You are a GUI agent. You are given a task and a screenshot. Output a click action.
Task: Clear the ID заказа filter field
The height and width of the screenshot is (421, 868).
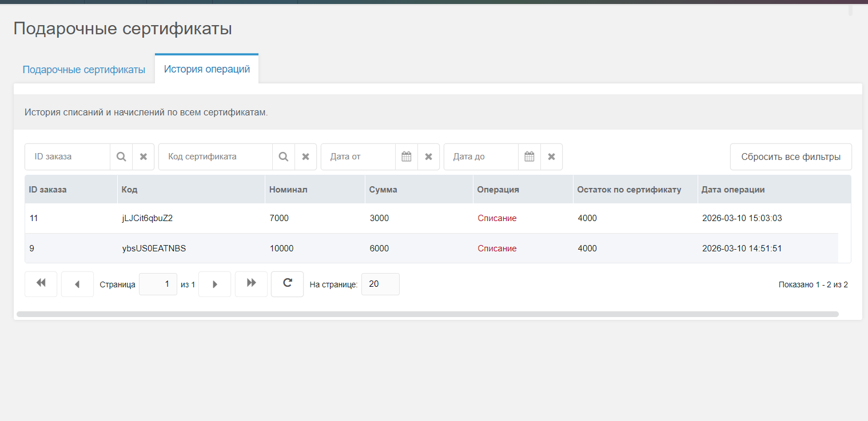pyautogui.click(x=144, y=157)
